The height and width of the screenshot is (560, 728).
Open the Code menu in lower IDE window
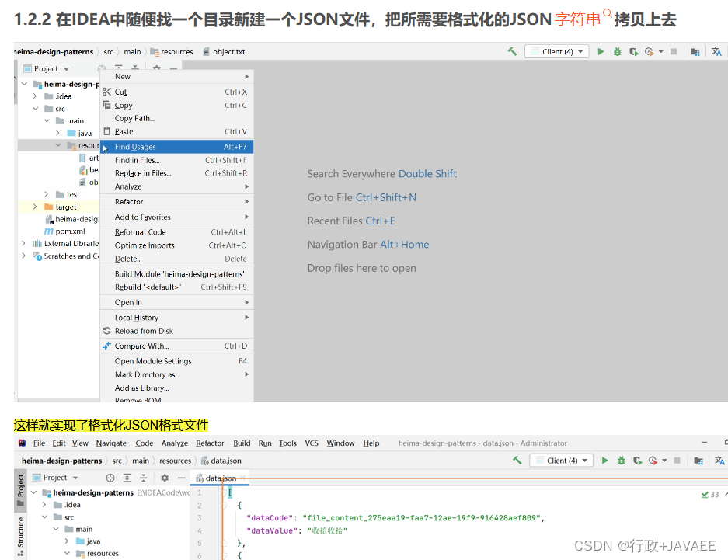click(x=144, y=443)
